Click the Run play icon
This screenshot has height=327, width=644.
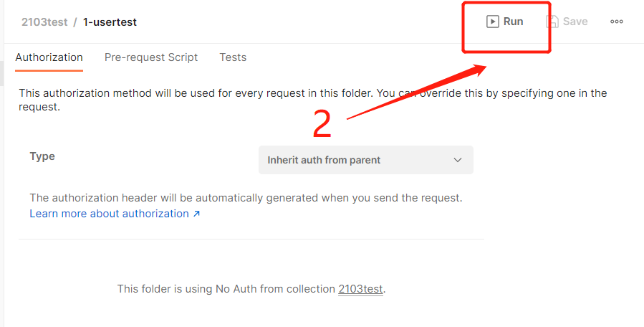pos(492,22)
